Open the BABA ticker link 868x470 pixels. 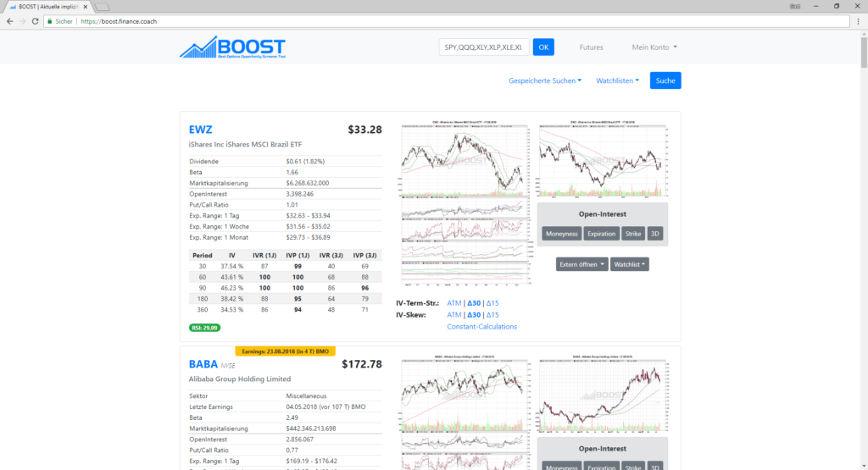click(203, 364)
